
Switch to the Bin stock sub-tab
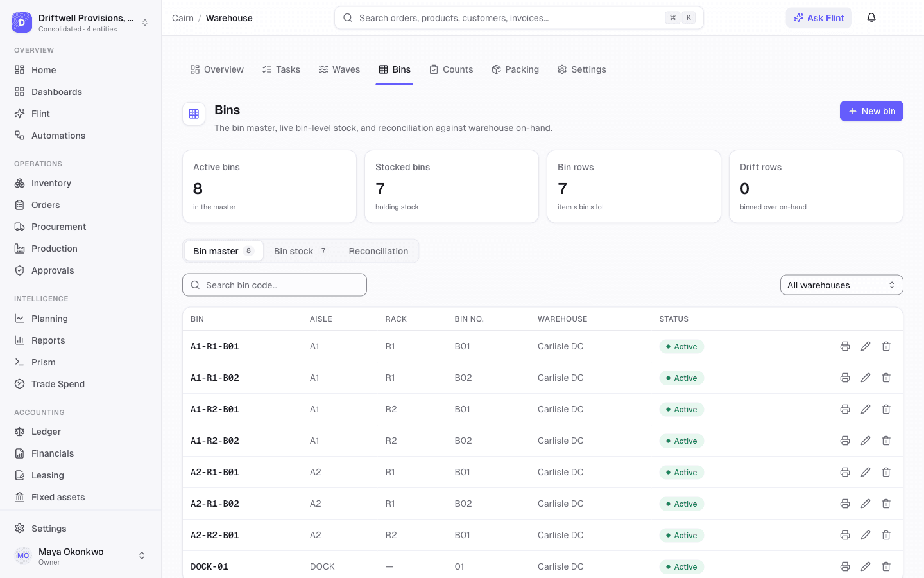point(301,251)
